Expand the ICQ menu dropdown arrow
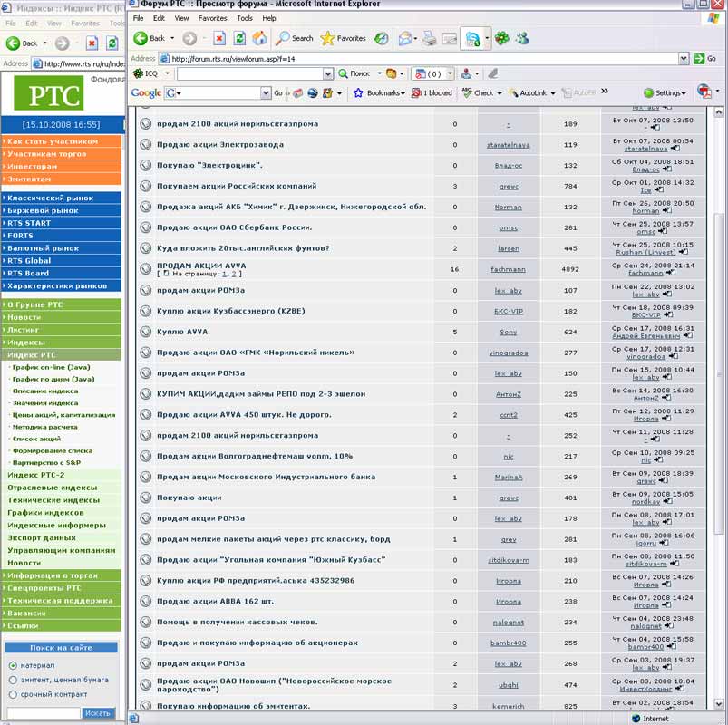728x725 pixels. click(x=167, y=73)
